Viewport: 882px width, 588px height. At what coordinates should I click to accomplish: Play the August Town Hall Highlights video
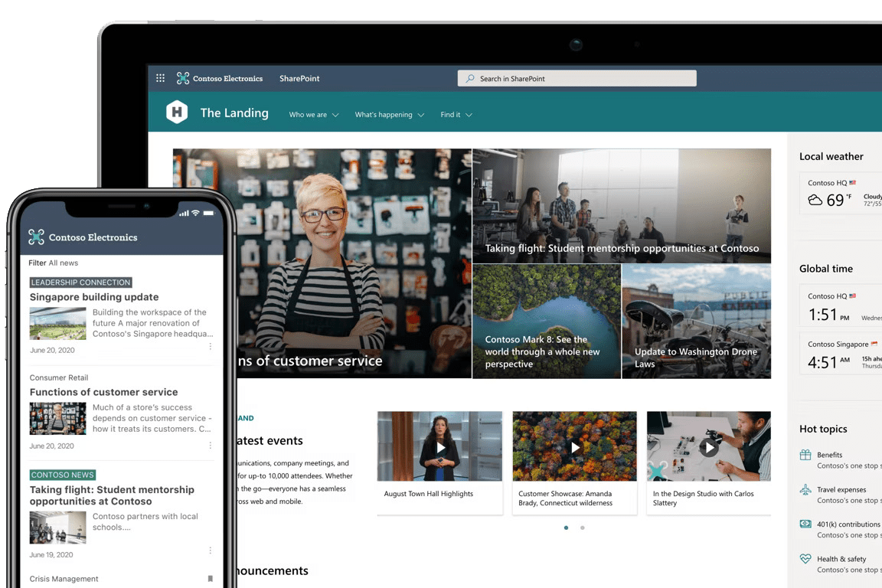click(440, 447)
